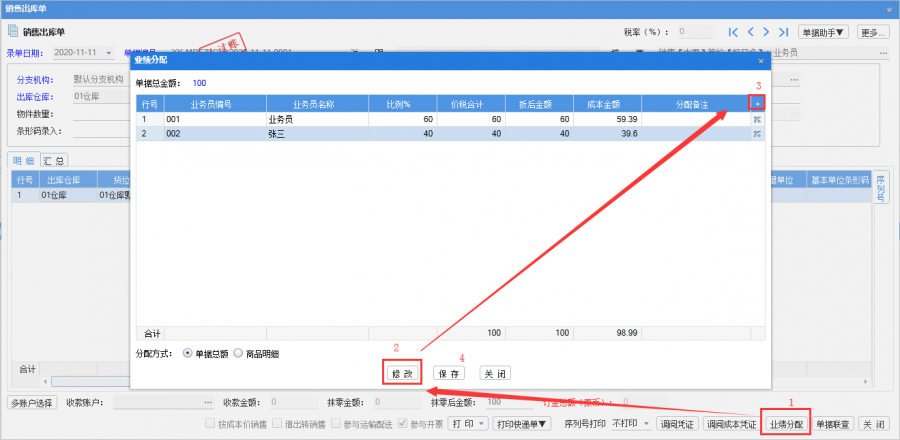The height and width of the screenshot is (440, 900).
Task: Open 单据助手 dropdown menu
Action: point(823,32)
